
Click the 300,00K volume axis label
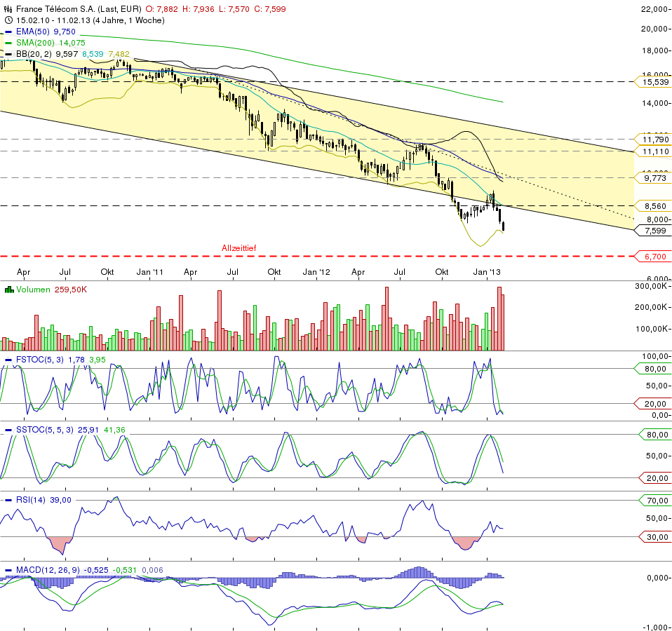tap(650, 286)
